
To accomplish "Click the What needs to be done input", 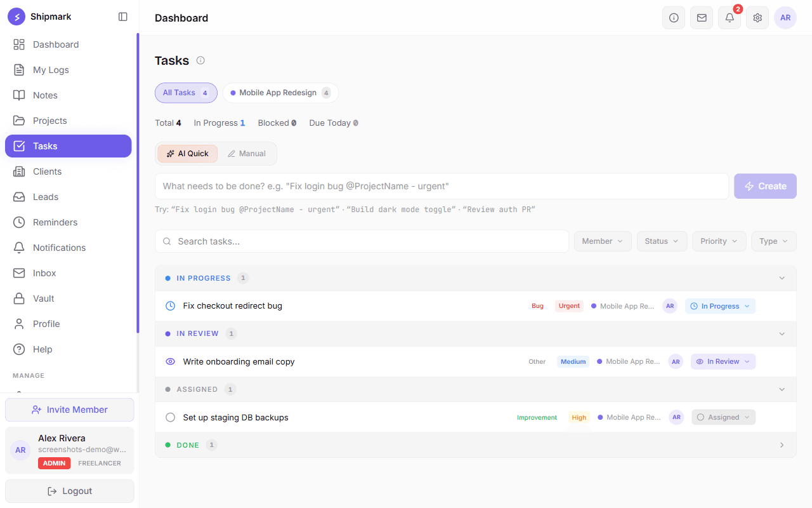I will 442,186.
